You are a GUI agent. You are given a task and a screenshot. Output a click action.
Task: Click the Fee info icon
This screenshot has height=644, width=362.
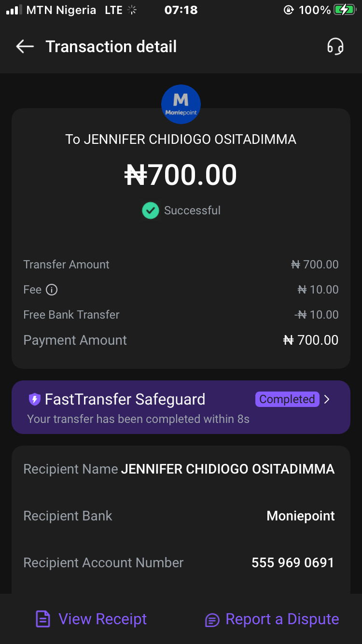tap(52, 290)
